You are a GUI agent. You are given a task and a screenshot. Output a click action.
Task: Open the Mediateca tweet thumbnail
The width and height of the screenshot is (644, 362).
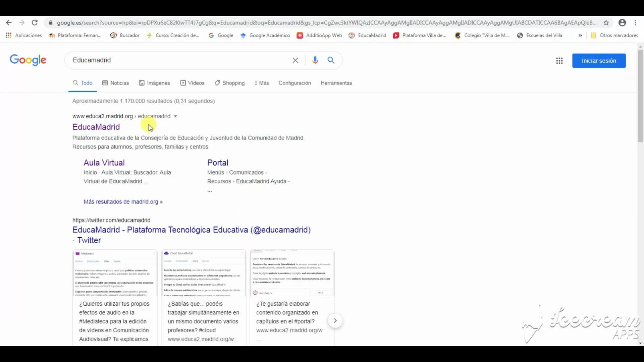pyautogui.click(x=115, y=273)
